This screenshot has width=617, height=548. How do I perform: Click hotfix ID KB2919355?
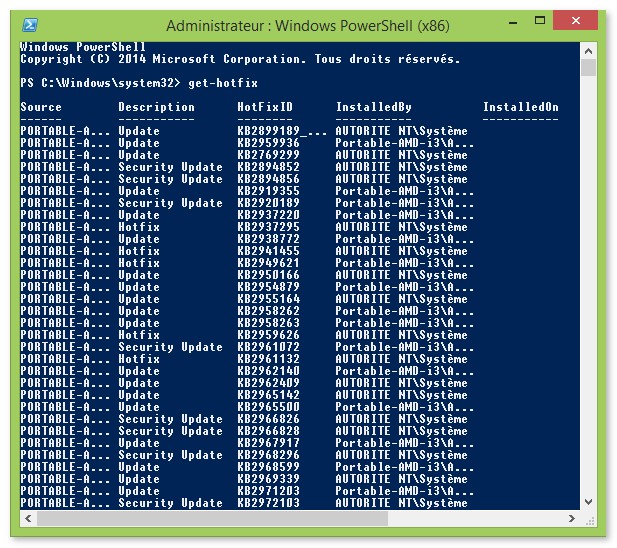pyautogui.click(x=268, y=191)
